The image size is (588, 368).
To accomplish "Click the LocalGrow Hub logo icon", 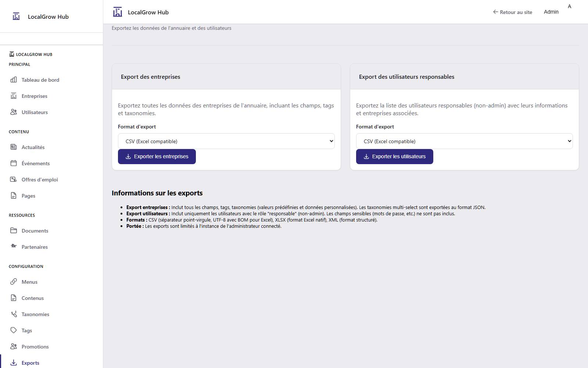I will click(16, 16).
